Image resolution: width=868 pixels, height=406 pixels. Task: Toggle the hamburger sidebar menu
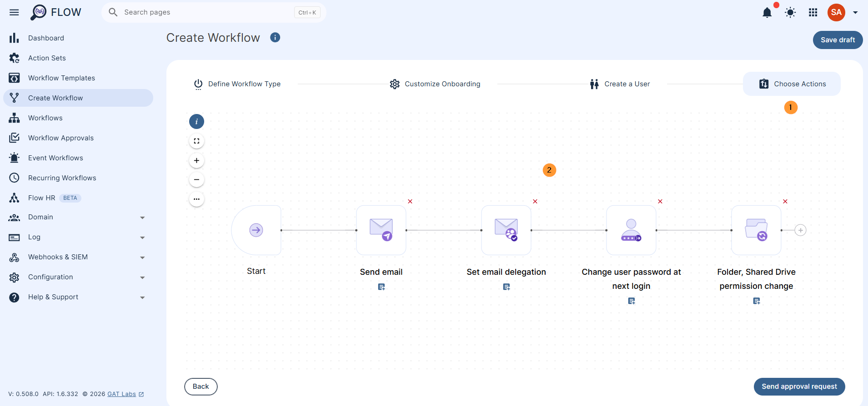tap(14, 12)
